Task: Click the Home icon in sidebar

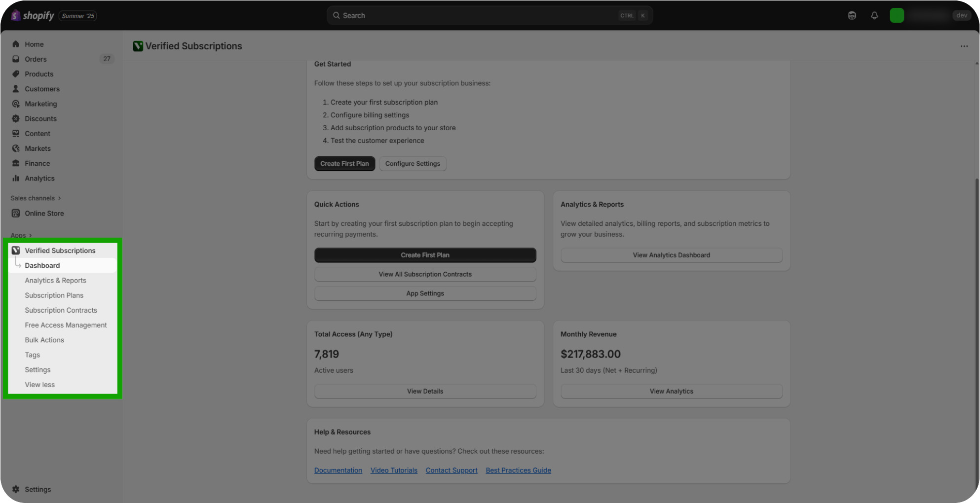Action: click(x=16, y=44)
